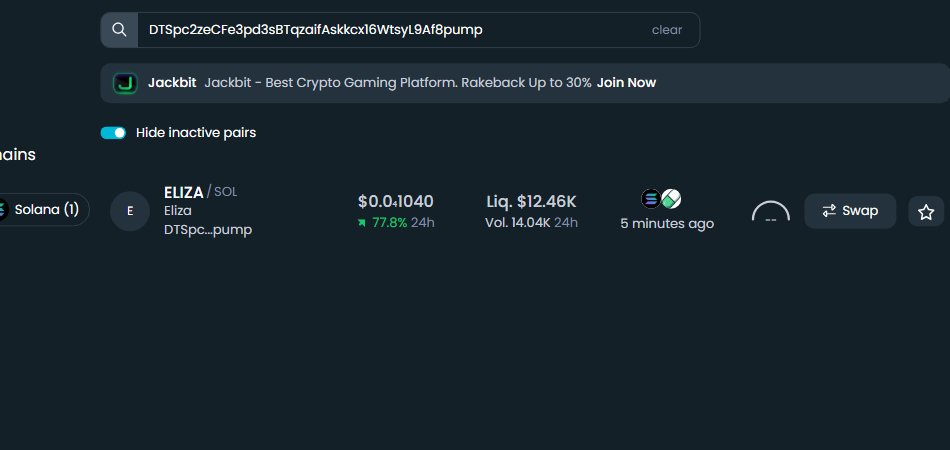Select the Eliza token full name
The image size is (950, 450).
[x=178, y=211]
